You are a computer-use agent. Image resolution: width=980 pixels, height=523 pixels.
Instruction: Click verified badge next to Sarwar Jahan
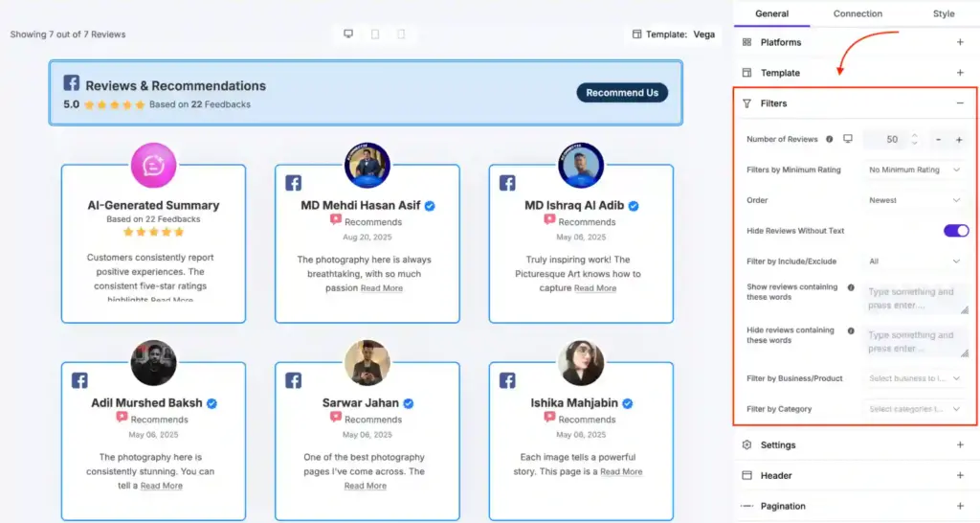[408, 403]
